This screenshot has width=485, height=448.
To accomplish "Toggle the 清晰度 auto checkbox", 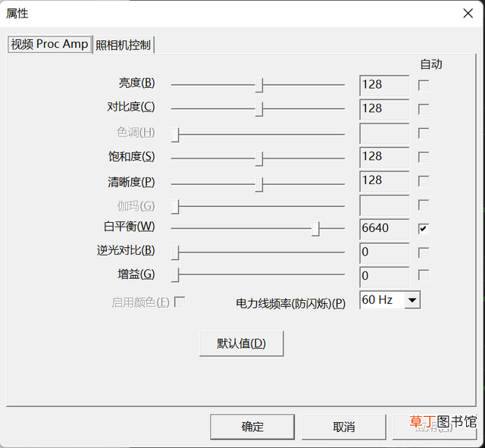I will point(424,181).
